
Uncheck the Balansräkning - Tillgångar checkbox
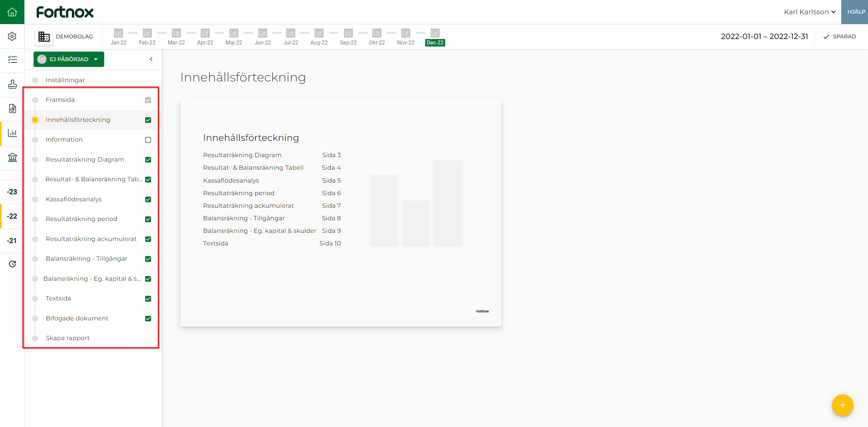click(x=148, y=259)
